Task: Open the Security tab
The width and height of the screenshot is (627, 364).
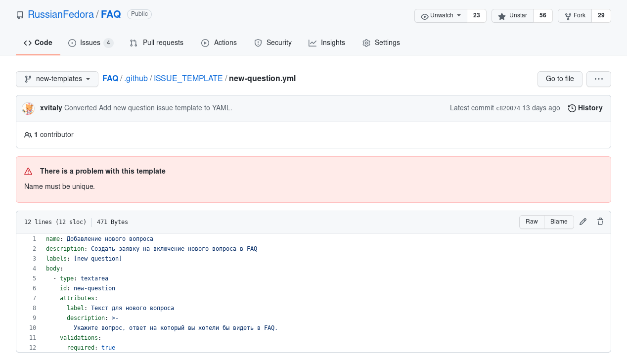Action: pos(273,43)
